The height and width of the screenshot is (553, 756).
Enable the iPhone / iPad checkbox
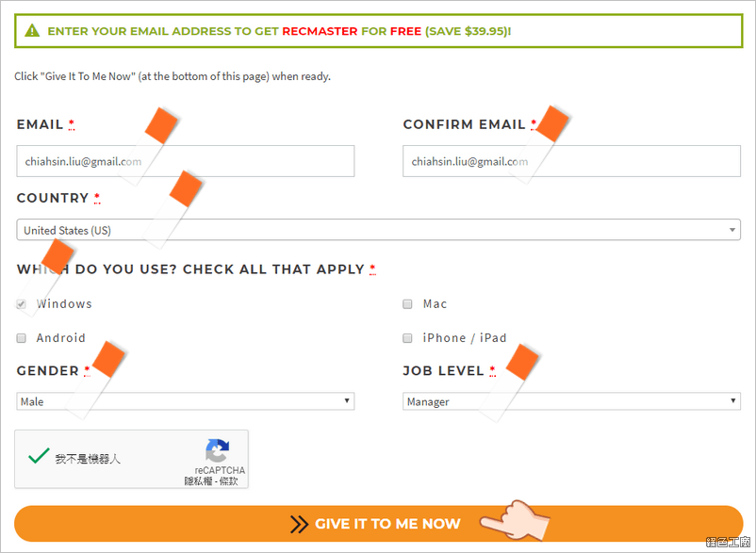click(x=407, y=338)
